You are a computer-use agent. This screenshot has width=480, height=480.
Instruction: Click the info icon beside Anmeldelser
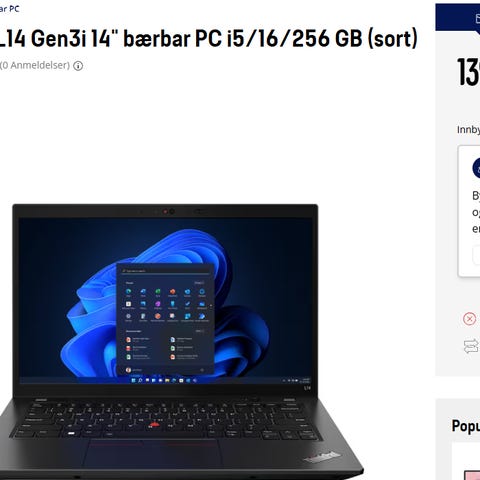78,66
